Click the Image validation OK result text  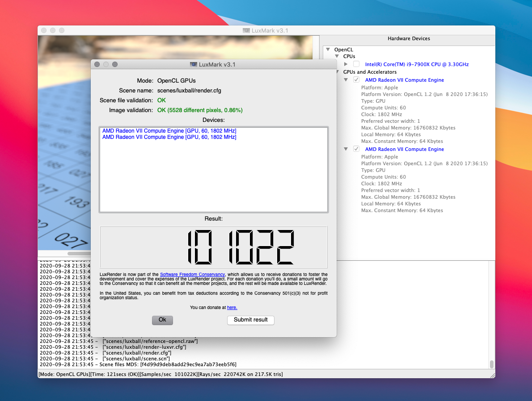pos(200,110)
